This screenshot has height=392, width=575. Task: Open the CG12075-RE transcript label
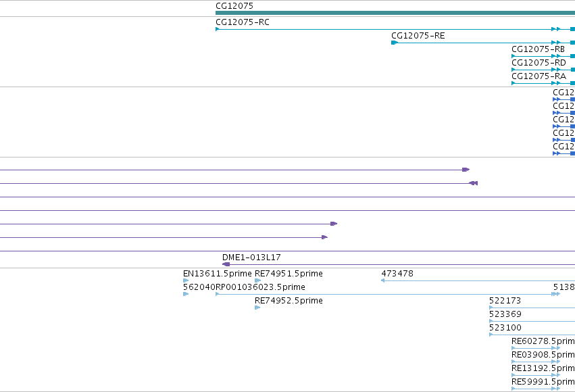418,36
